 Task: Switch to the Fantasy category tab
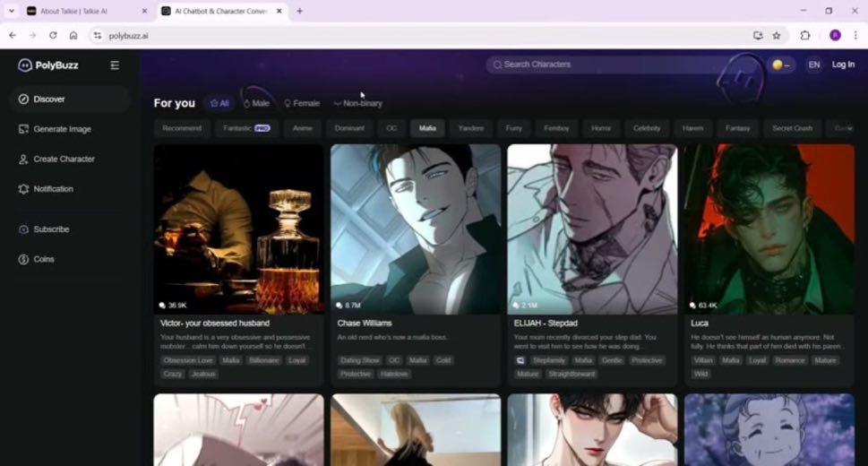737,128
